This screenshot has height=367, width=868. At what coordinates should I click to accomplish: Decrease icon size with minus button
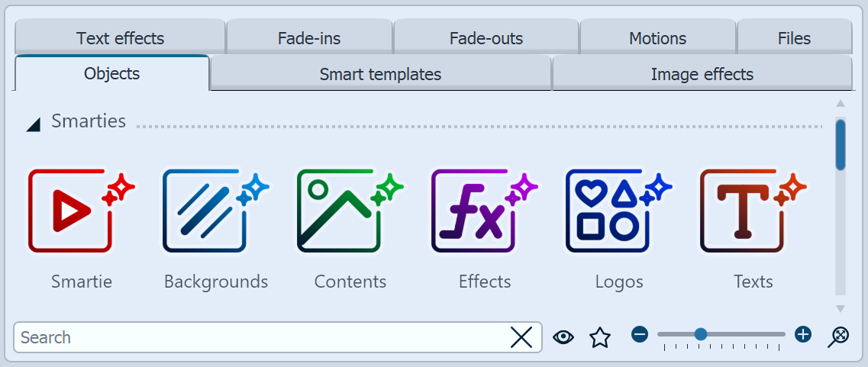point(640,334)
